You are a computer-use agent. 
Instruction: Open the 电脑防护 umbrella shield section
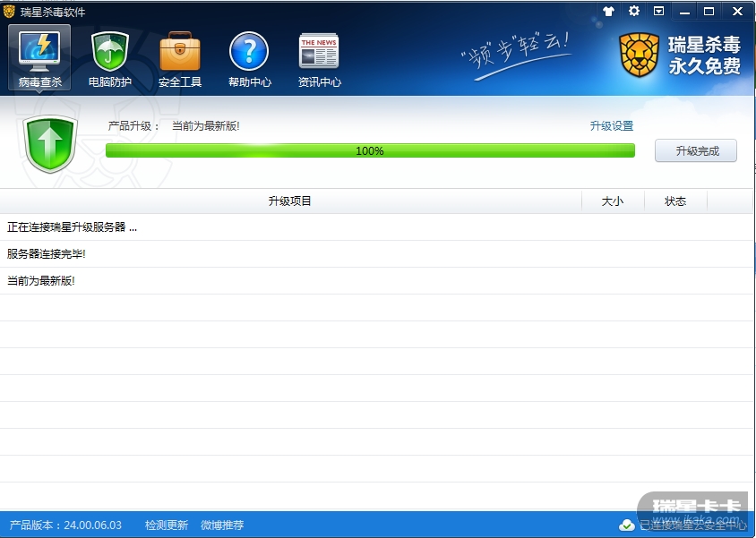110,59
